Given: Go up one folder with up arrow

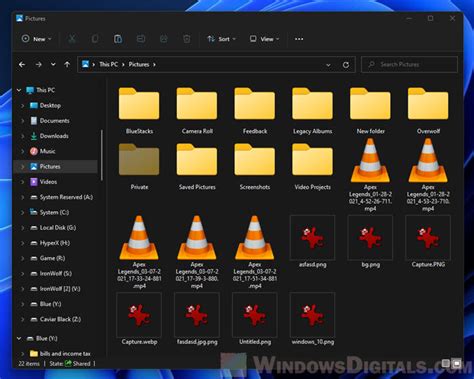Looking at the screenshot, I should (67, 64).
